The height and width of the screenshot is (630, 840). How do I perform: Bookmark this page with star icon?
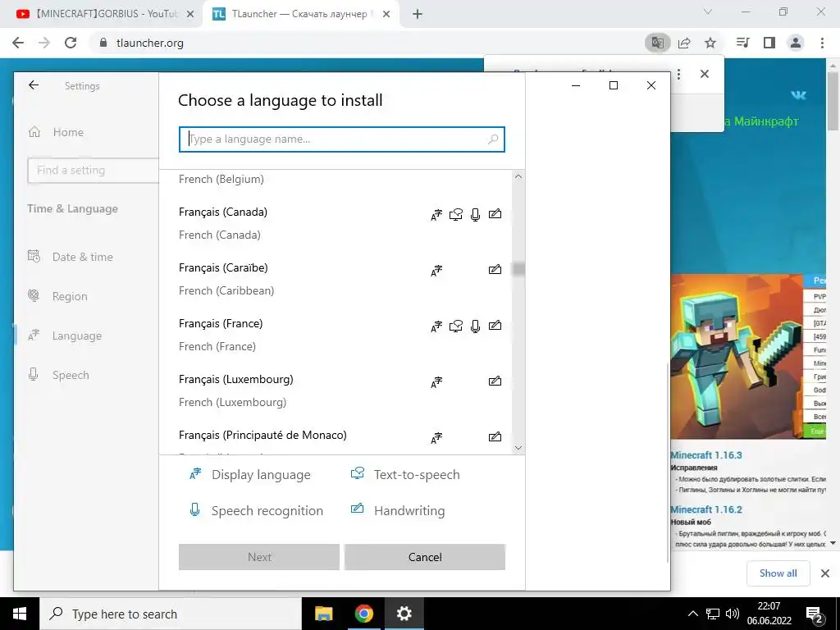click(710, 43)
